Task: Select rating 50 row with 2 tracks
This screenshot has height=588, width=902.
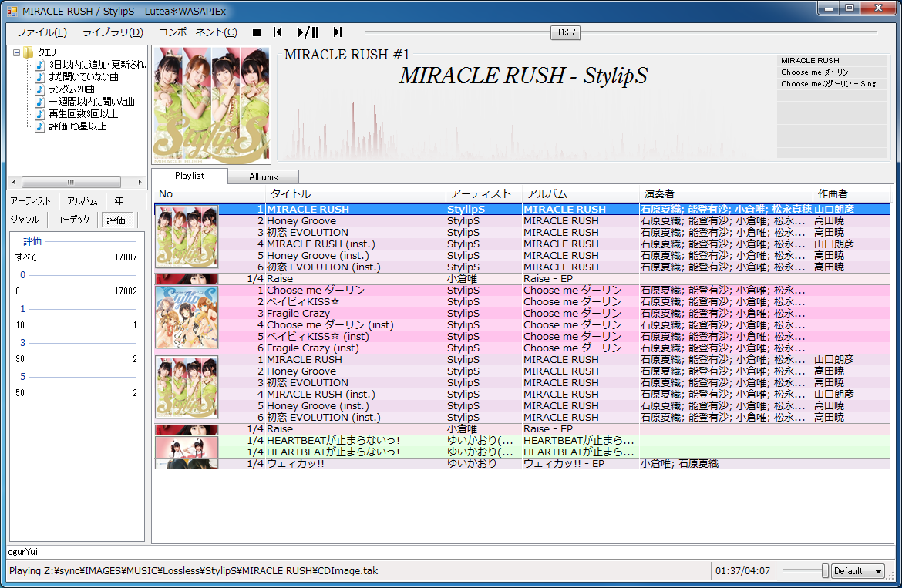Action: click(76, 392)
